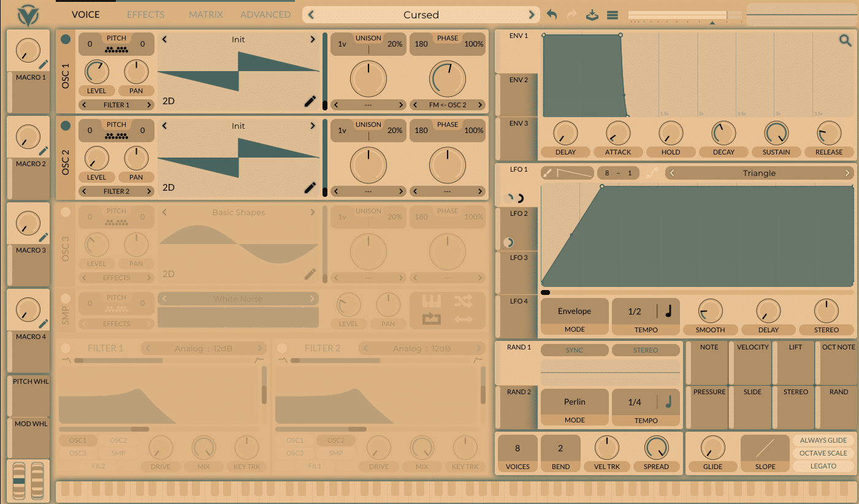Go to previous preset before Cursed
Viewport: 859px width, 504px height.
click(x=311, y=15)
